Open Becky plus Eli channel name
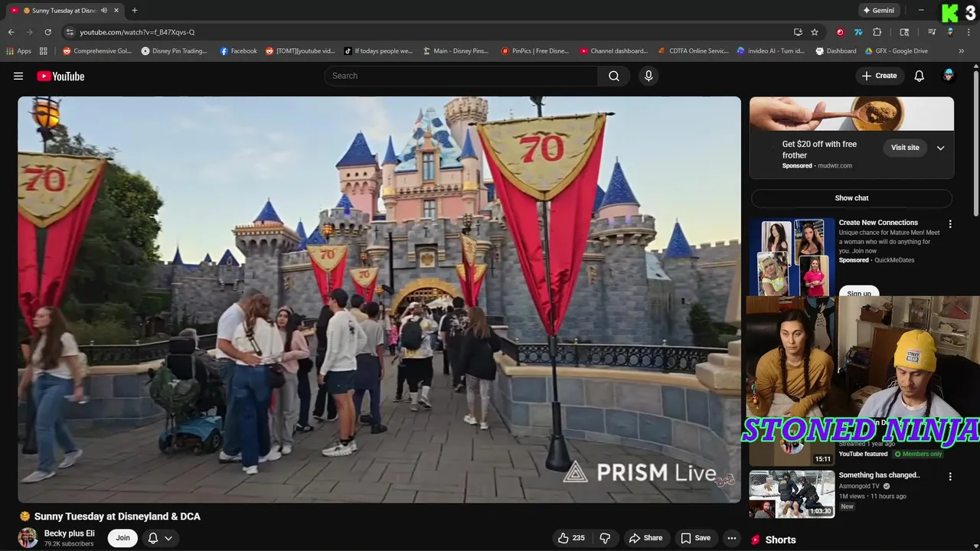980x551 pixels. (69, 533)
